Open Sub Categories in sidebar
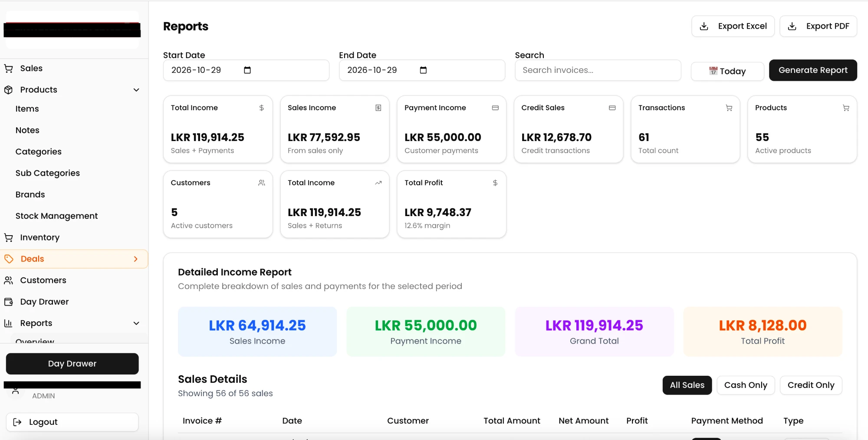 (x=48, y=173)
